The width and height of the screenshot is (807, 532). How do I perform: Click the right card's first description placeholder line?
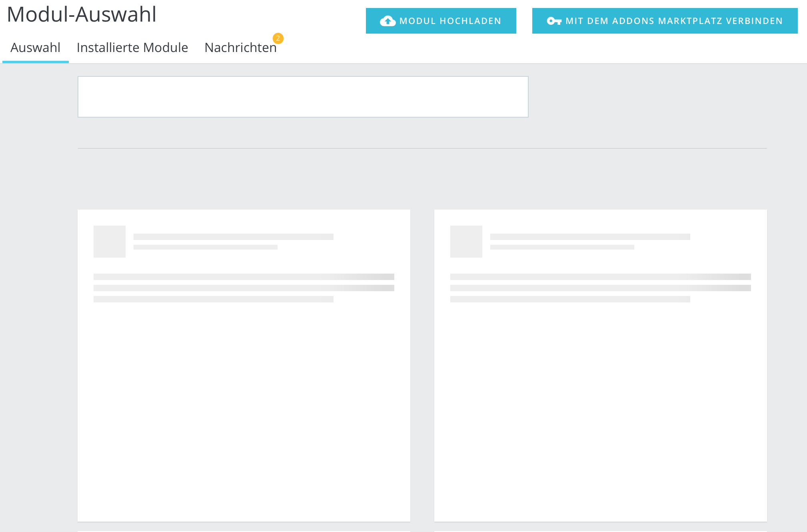(x=600, y=277)
